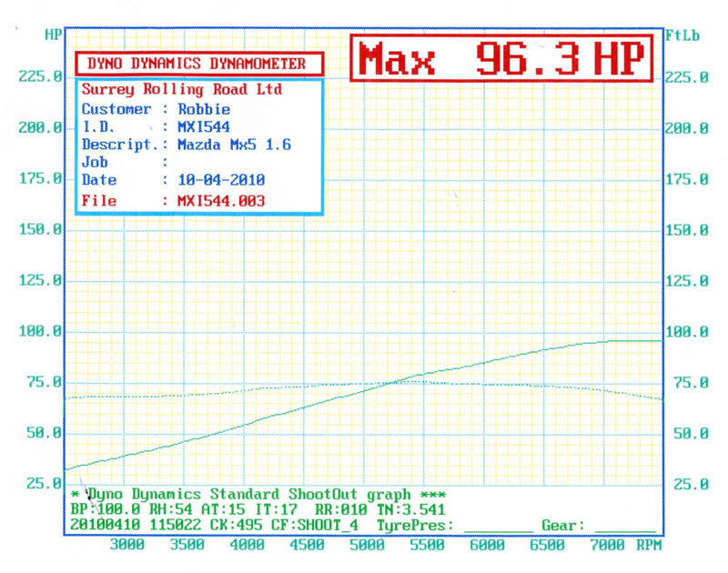Click the Surrey Rolling Road Ltd heading

[181, 89]
